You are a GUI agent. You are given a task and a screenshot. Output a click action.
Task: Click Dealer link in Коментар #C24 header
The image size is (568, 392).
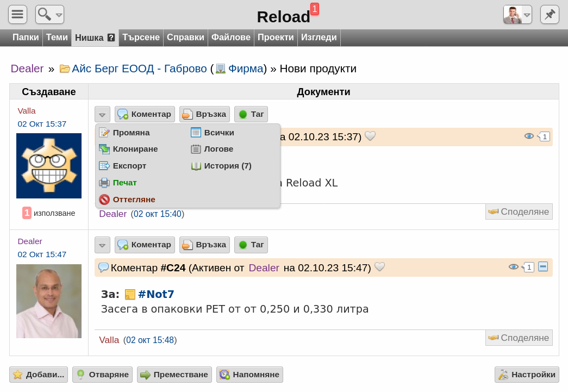[x=264, y=267]
